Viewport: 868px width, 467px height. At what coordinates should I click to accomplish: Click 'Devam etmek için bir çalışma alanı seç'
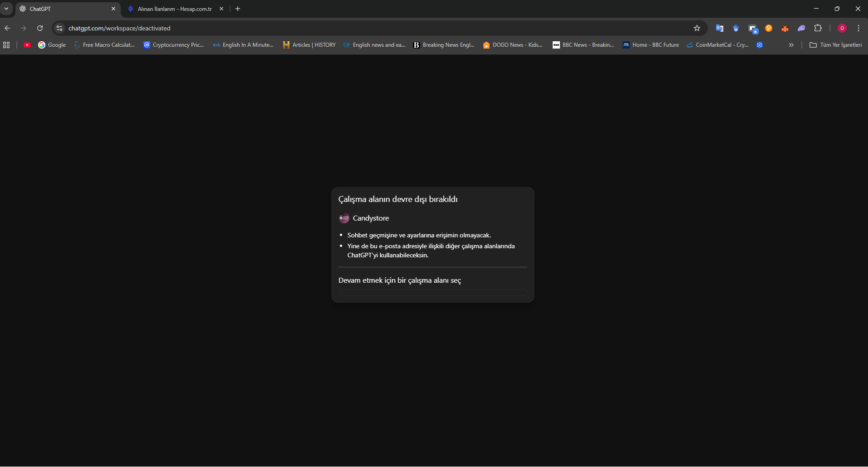[x=400, y=280]
